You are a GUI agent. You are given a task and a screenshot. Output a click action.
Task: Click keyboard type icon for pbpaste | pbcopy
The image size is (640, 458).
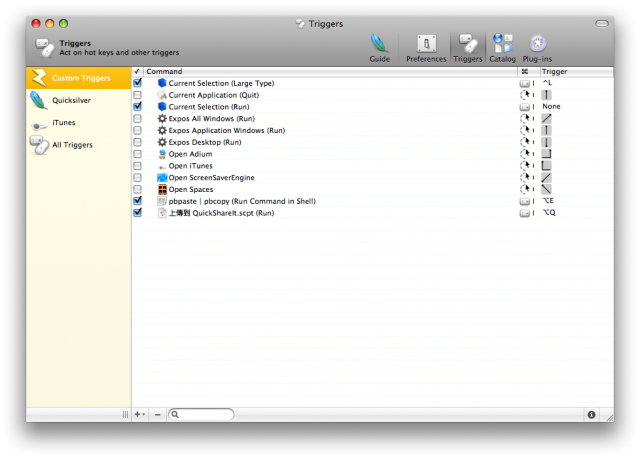(524, 201)
